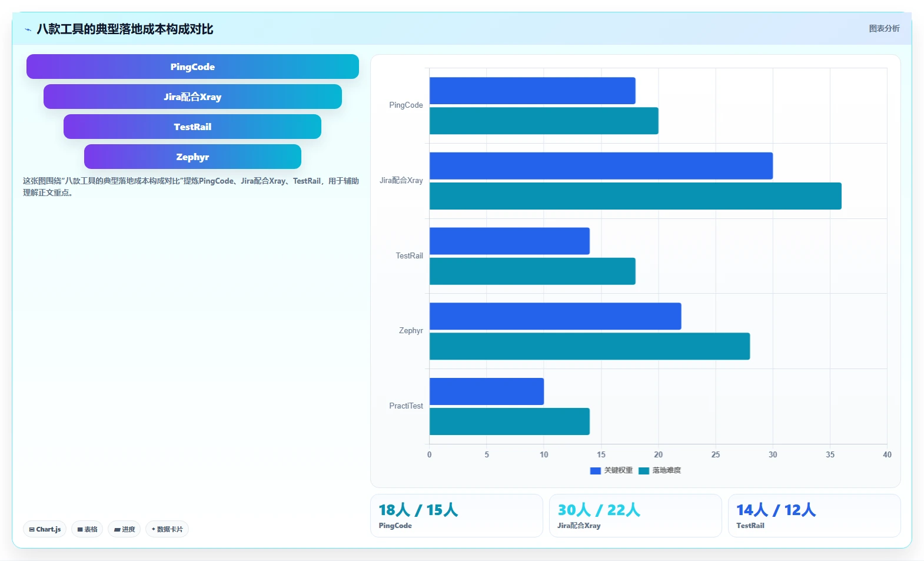The height and width of the screenshot is (561, 924).
Task: Click the 25 tick on the horizontal axis
Action: point(716,454)
